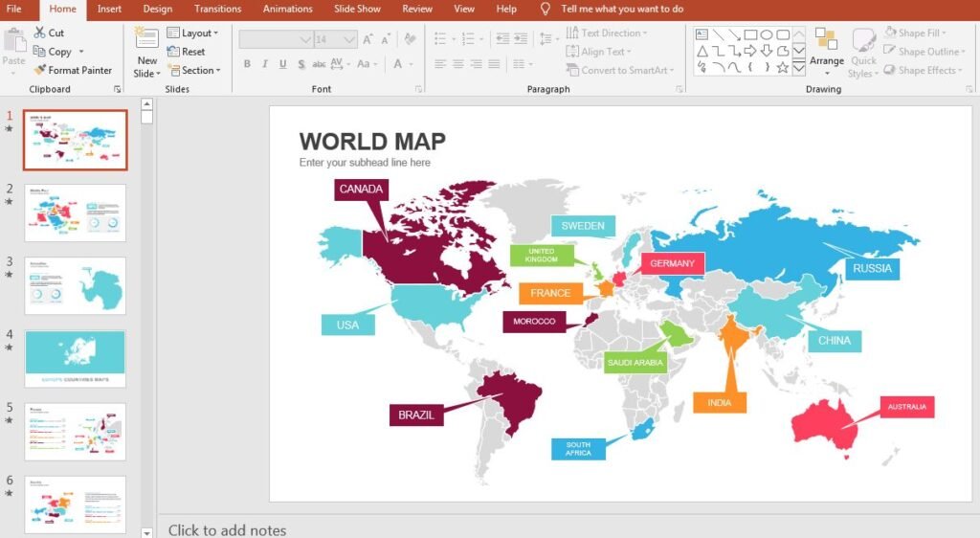This screenshot has width=980, height=538.
Task: Pick the rectangle shape in gallery
Action: tap(750, 34)
